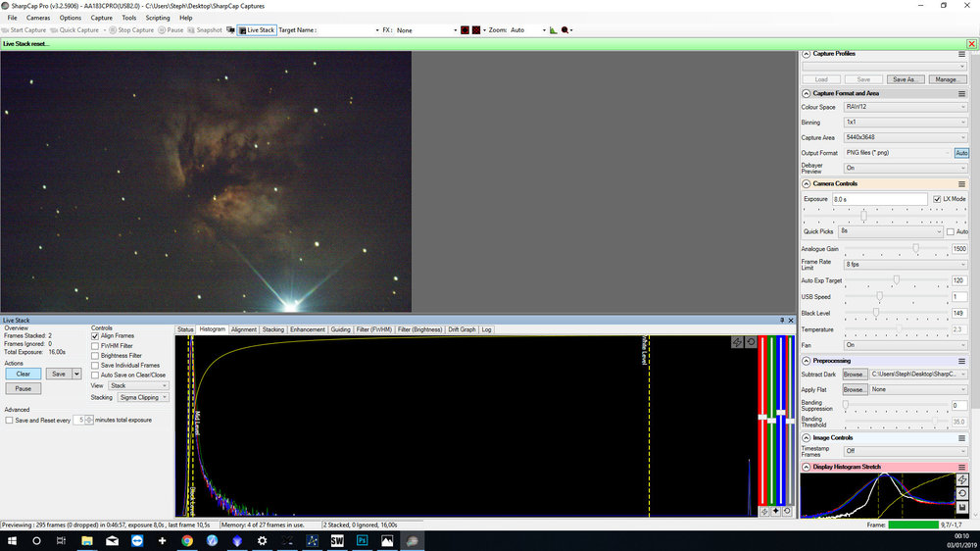Close the Live Stack panel
Viewport: 980px width, 551px height.
click(791, 321)
